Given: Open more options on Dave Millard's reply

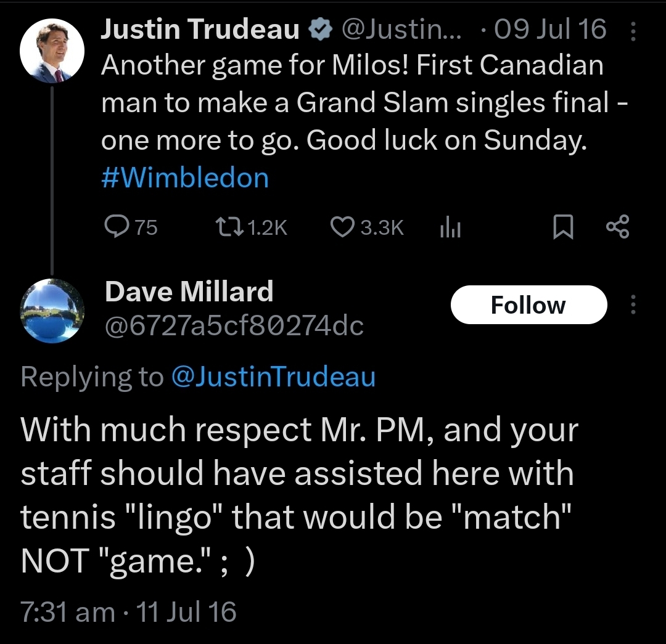Looking at the screenshot, I should pos(633,305).
